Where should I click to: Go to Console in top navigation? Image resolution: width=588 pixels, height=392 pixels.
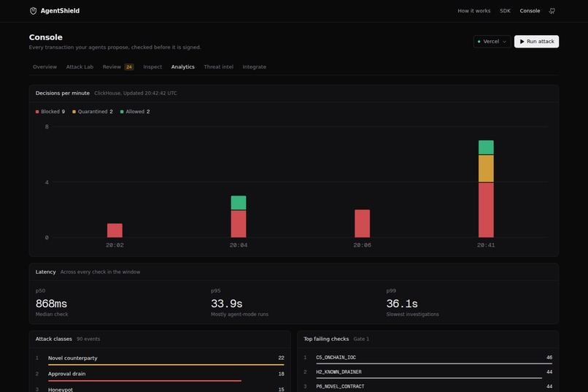(x=530, y=11)
